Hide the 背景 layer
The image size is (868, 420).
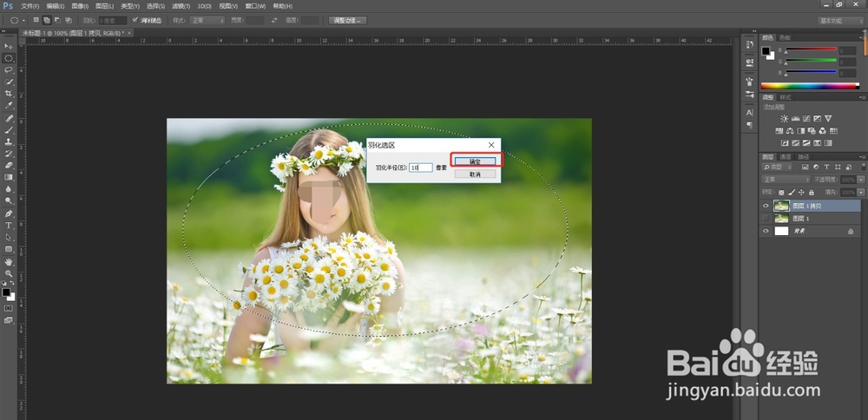click(x=766, y=232)
